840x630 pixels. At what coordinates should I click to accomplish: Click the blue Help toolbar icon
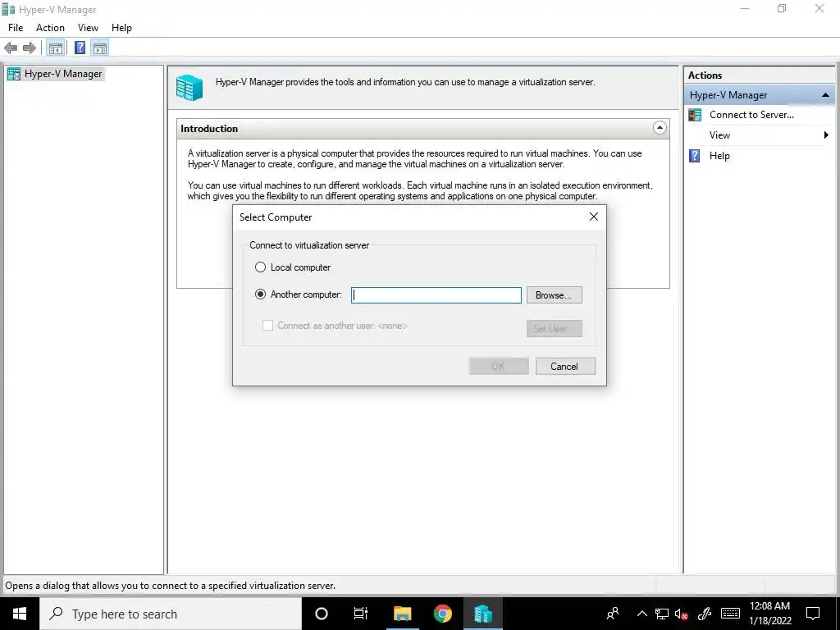point(80,48)
